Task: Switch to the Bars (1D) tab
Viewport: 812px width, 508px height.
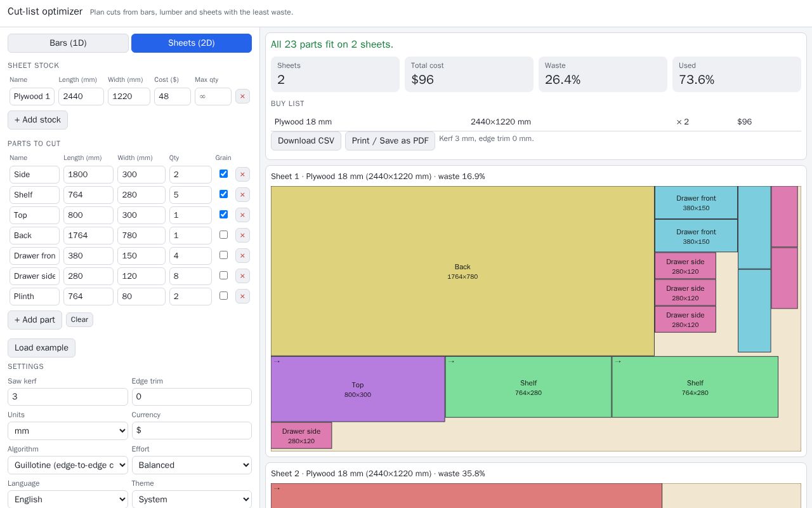Action: pyautogui.click(x=68, y=43)
